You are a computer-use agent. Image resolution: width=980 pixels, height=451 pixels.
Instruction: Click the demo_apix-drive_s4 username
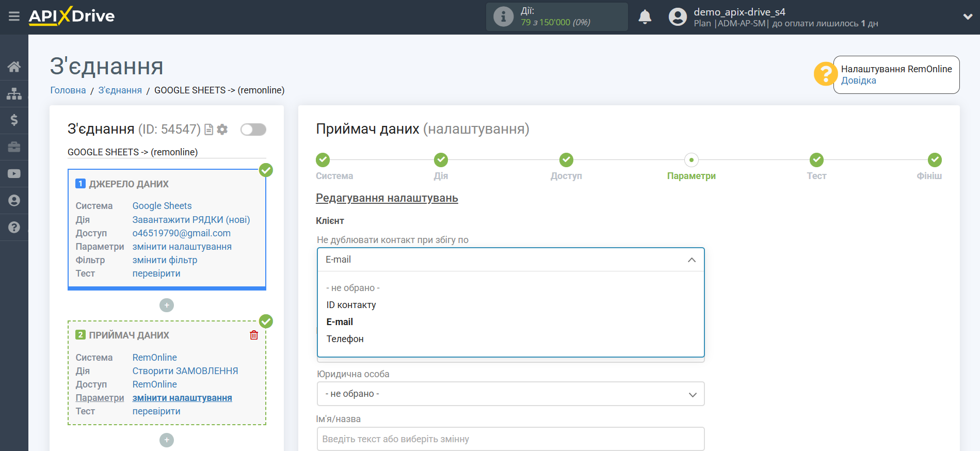coord(739,12)
